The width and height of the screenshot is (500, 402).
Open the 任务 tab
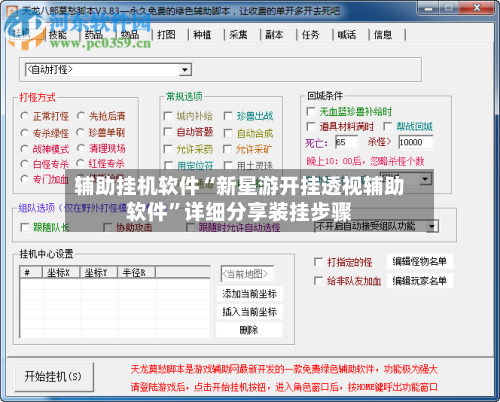pyautogui.click(x=310, y=35)
